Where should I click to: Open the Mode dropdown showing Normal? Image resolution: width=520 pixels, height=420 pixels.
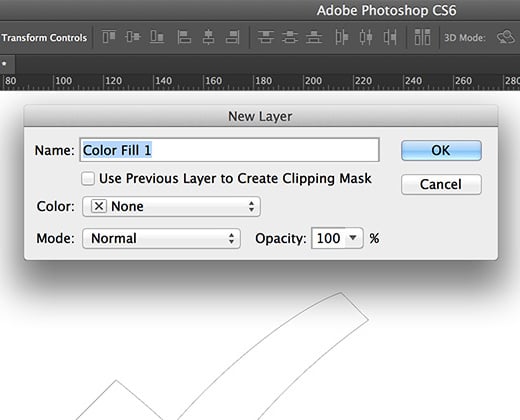click(161, 238)
